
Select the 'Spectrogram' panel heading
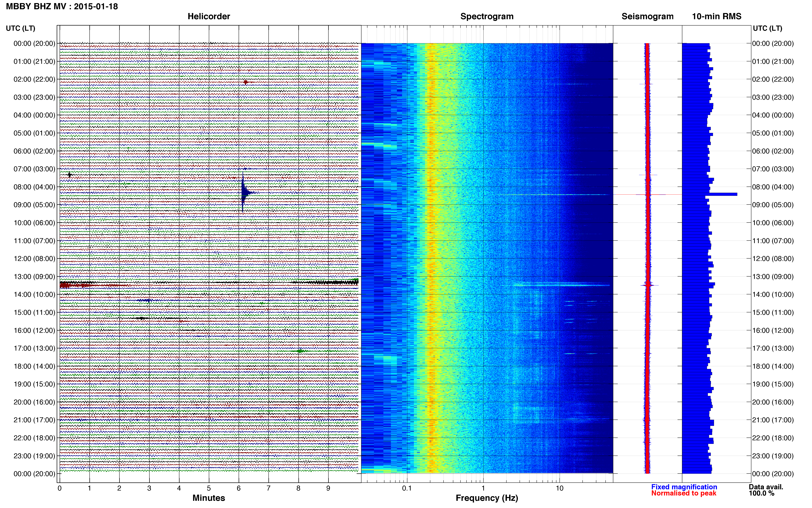click(487, 16)
